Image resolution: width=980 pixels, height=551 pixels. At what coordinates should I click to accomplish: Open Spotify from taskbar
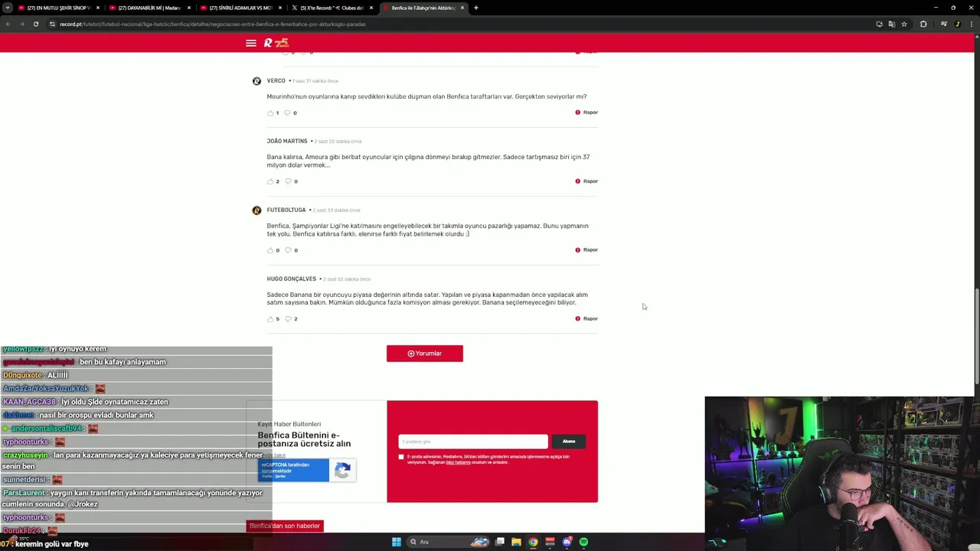pos(584,542)
